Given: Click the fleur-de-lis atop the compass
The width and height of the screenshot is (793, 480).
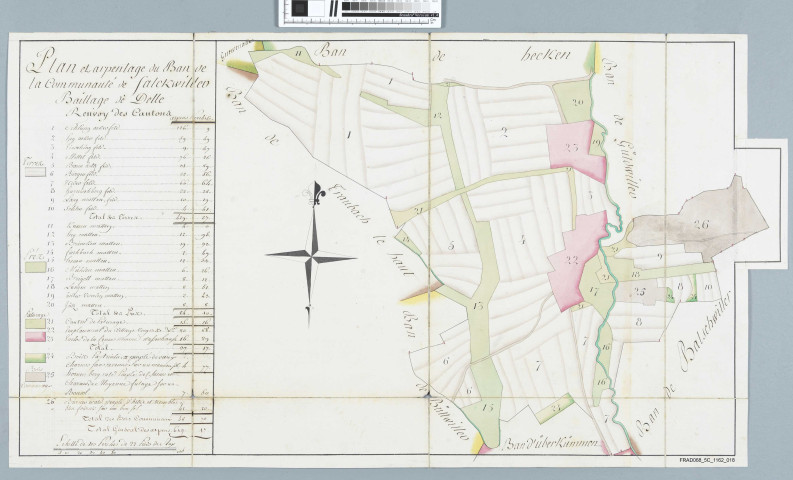Looking at the screenshot, I should pyautogui.click(x=315, y=193).
